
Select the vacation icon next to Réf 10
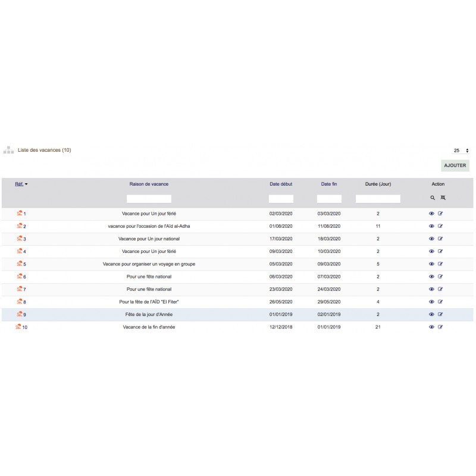click(x=18, y=327)
